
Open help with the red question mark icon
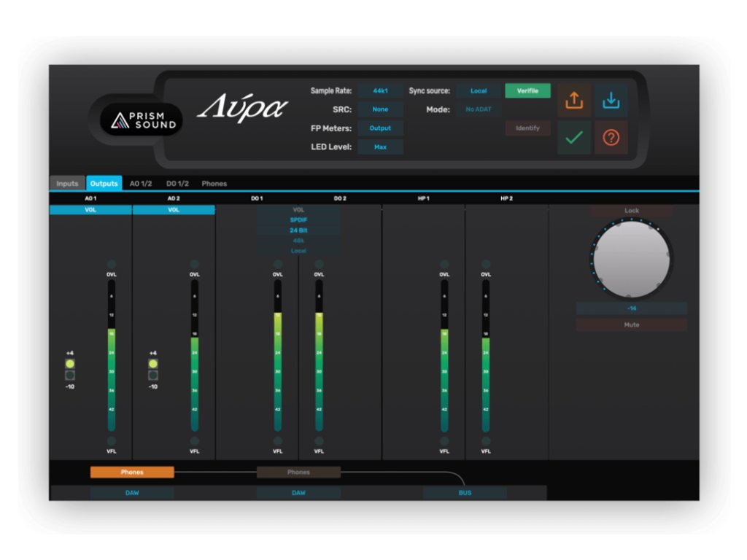click(611, 138)
